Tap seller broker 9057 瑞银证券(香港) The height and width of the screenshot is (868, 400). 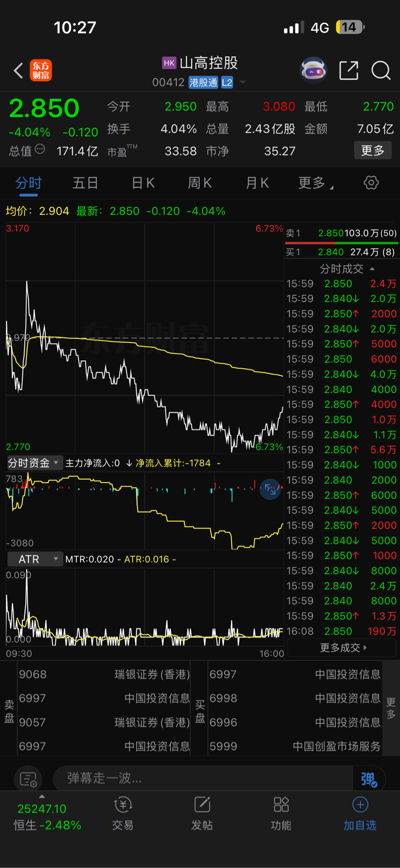point(104,723)
